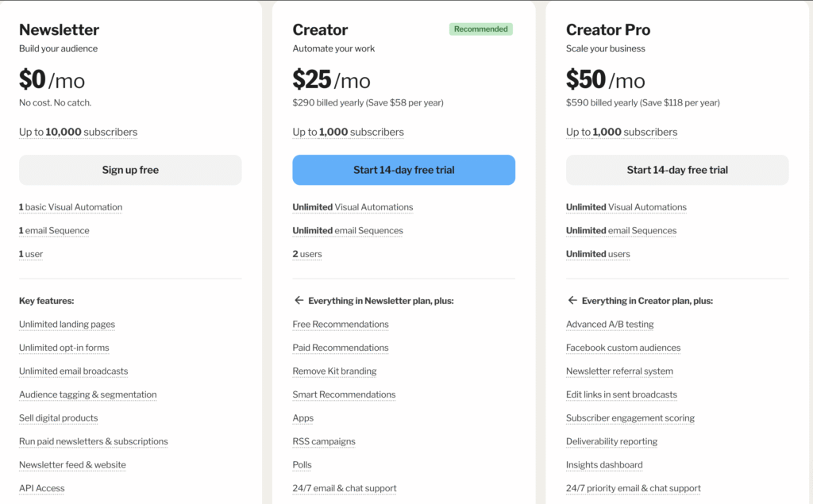Viewport: 813px width, 504px height.
Task: Start the 14-day free trial on Creator plan
Action: pyautogui.click(x=403, y=170)
